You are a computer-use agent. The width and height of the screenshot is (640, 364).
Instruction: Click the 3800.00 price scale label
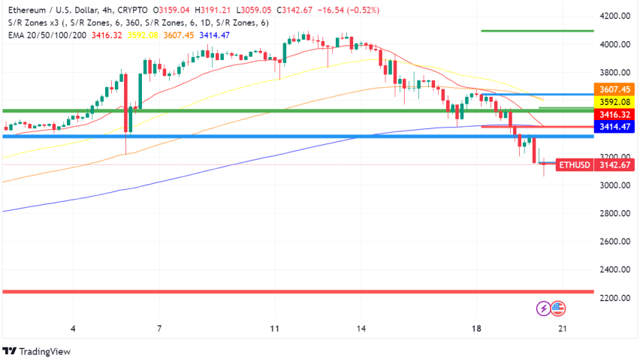(614, 73)
